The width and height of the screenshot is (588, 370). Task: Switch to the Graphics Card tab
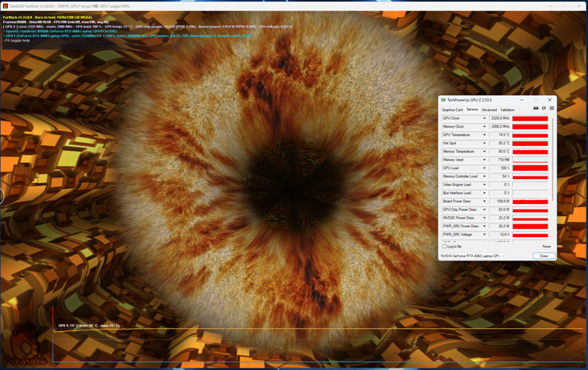click(452, 110)
